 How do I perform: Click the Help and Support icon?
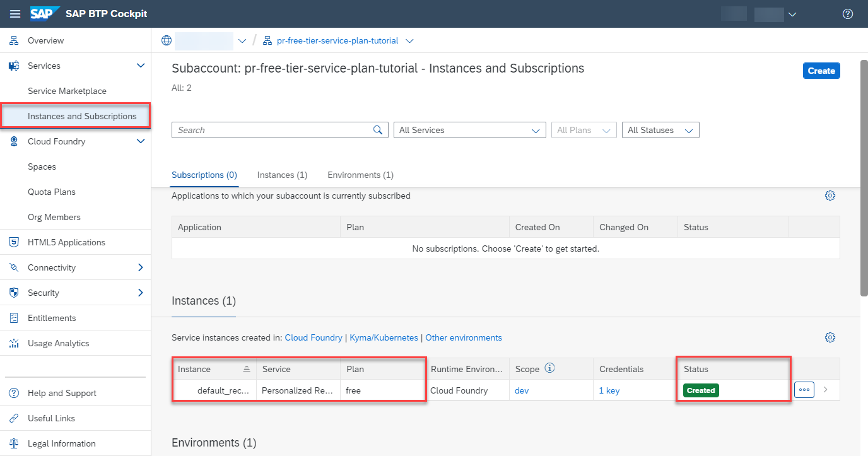click(14, 393)
